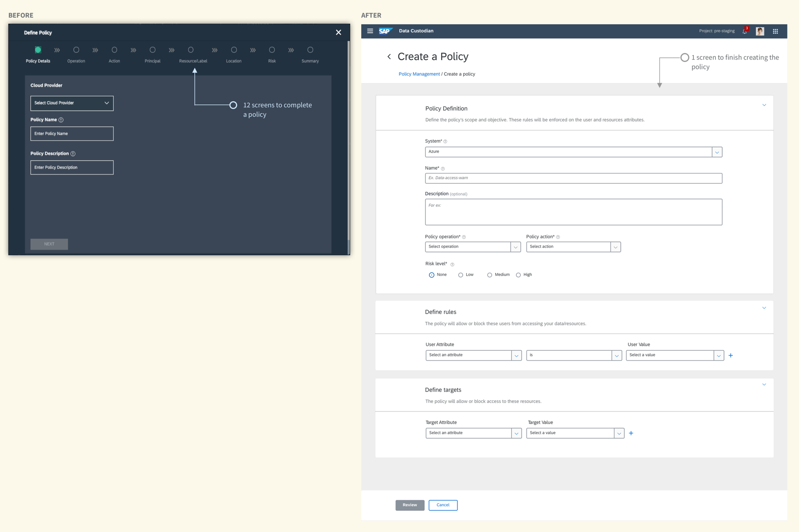Click the Review button
Image resolution: width=799 pixels, height=532 pixels.
409,505
